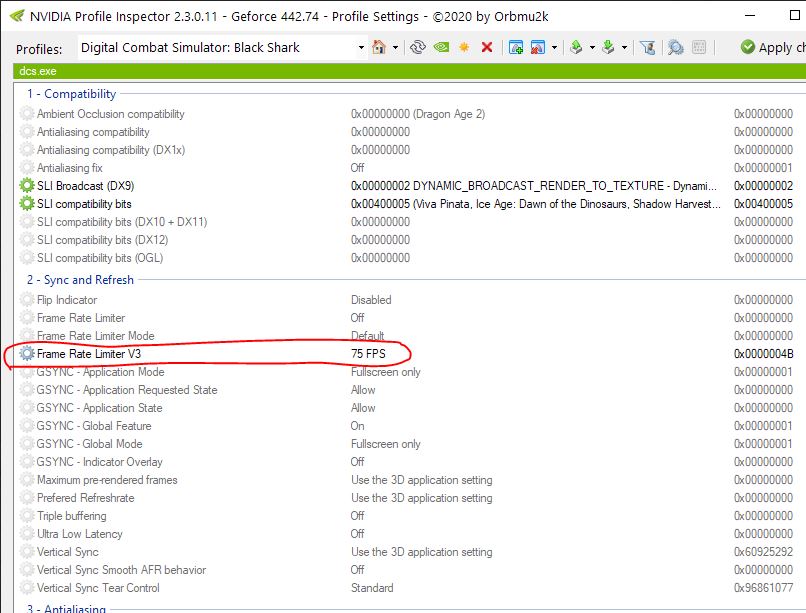
Task: Click the gear icon for Frame Rate Limiter V3
Action: pos(27,354)
